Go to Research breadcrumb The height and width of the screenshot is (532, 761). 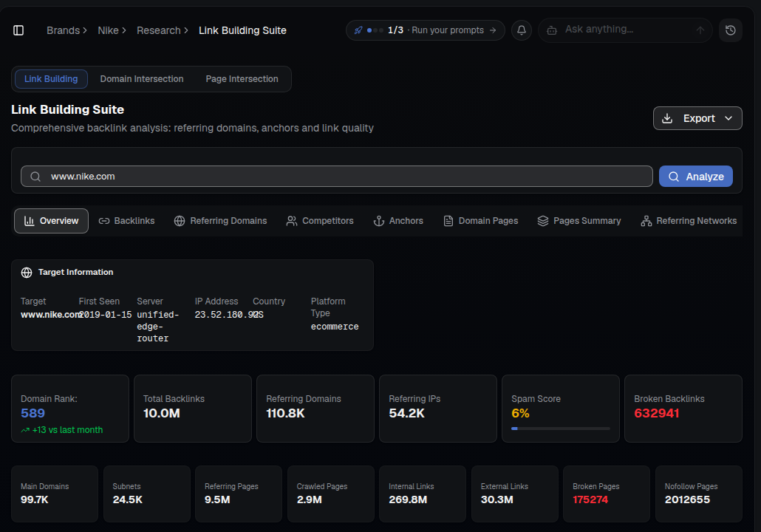(x=159, y=30)
